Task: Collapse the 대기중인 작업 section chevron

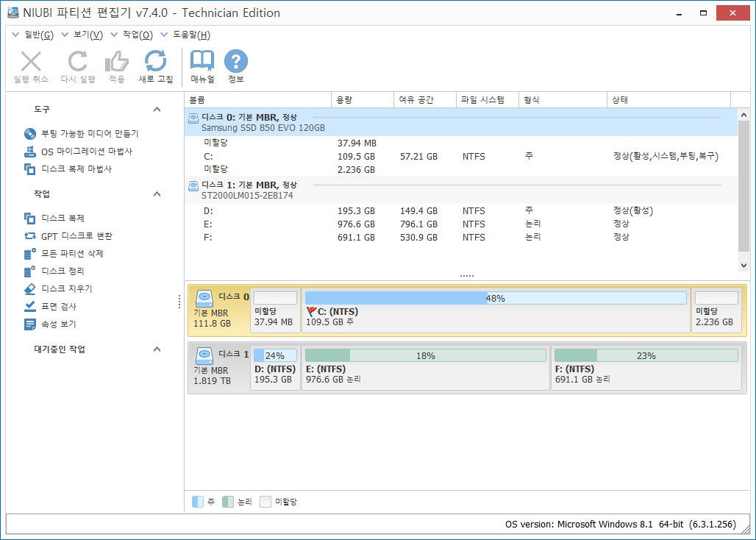Action: click(157, 349)
